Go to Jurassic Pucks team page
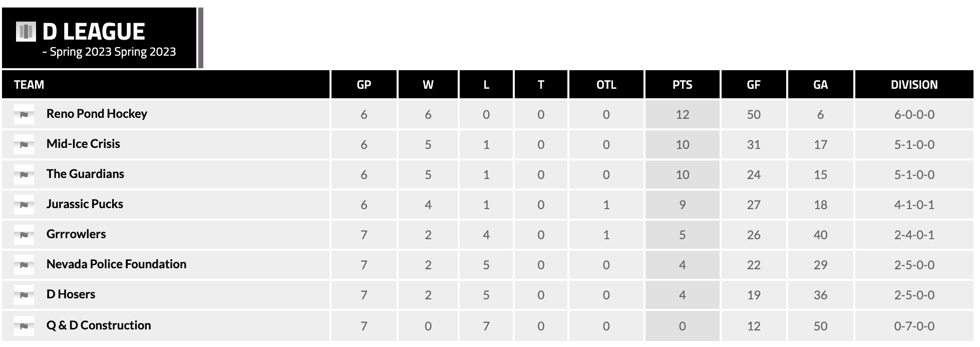This screenshot has width=980, height=347. coord(85,204)
